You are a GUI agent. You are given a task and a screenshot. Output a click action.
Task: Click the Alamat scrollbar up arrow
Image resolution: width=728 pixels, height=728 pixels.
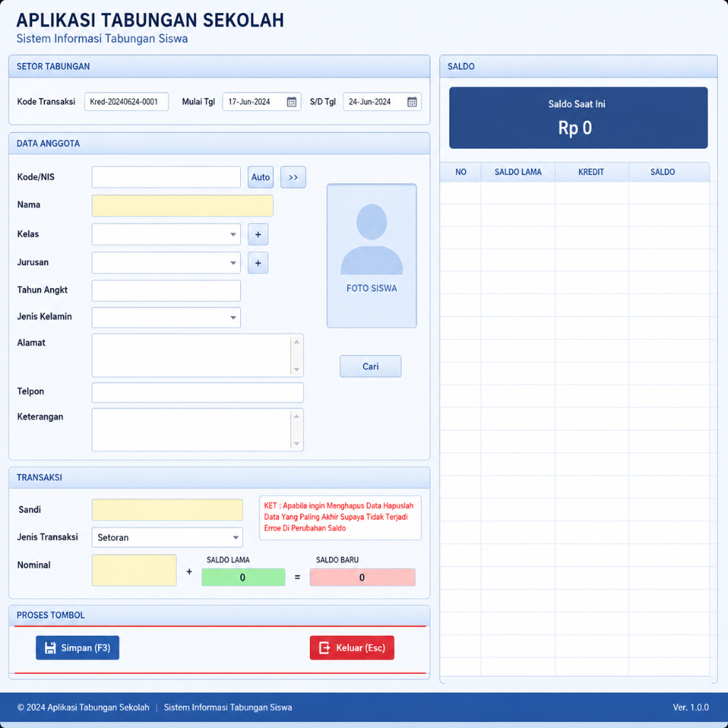pos(296,342)
